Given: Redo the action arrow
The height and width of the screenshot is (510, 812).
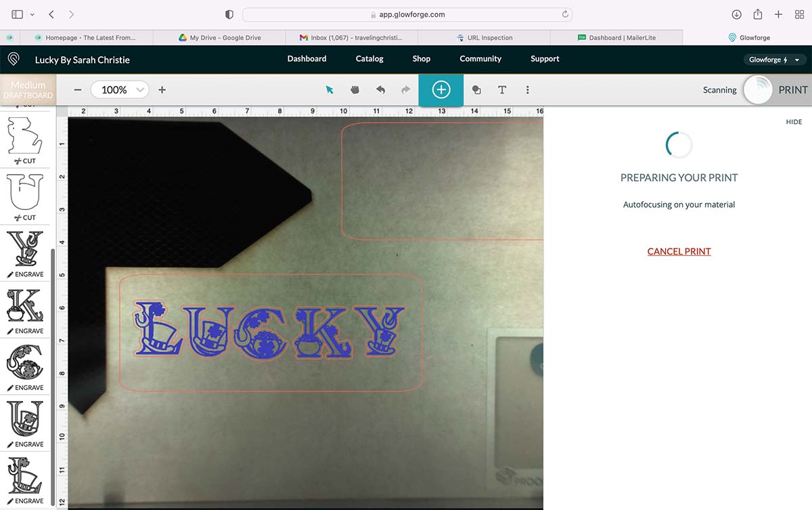Looking at the screenshot, I should [x=405, y=90].
